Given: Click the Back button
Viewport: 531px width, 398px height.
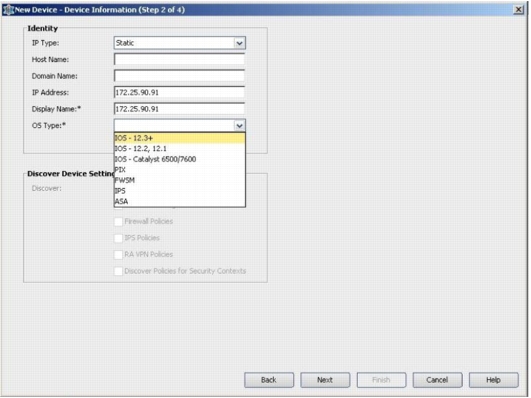Looking at the screenshot, I should (x=269, y=380).
